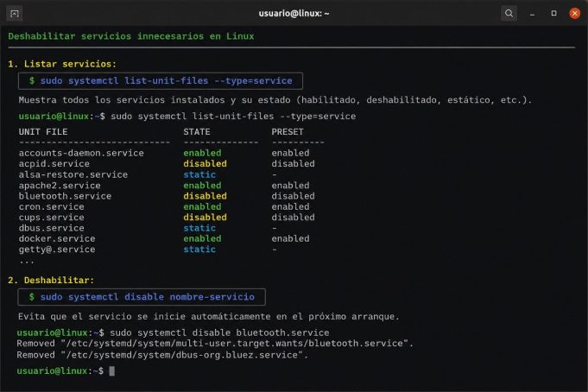Click static state of dbus.service
Screen dimensions: 588x392
(199, 229)
